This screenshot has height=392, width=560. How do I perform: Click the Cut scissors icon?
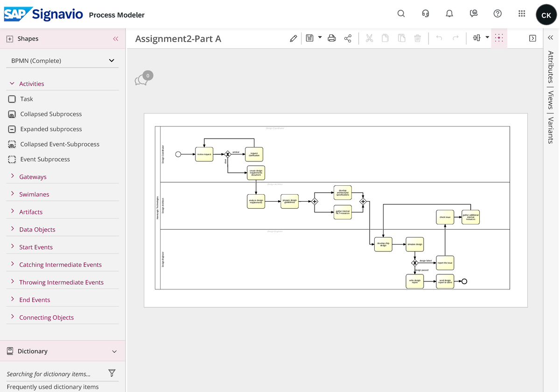369,38
